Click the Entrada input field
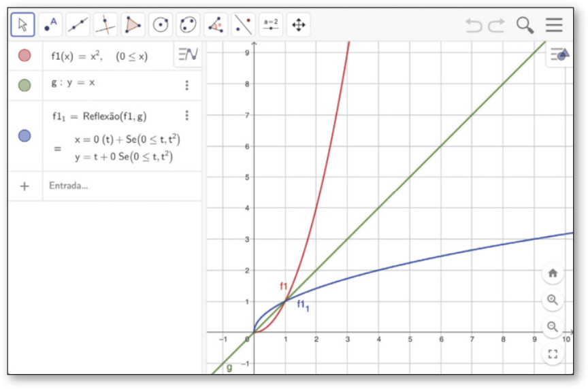This screenshot has width=588, height=389. (122, 186)
